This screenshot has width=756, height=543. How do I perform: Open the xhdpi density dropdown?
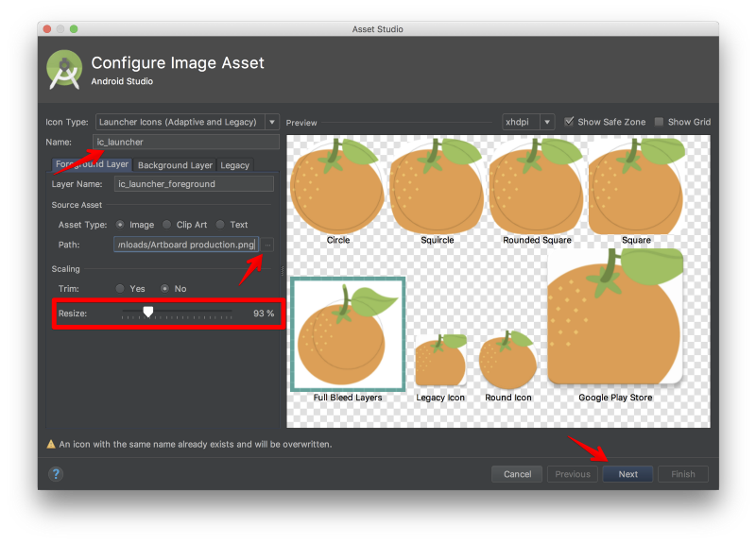(528, 122)
